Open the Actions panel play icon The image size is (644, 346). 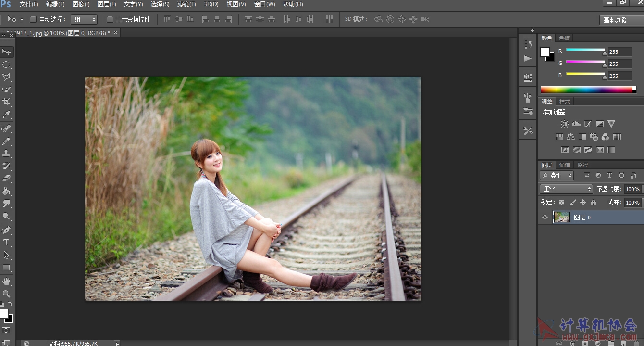(x=528, y=58)
